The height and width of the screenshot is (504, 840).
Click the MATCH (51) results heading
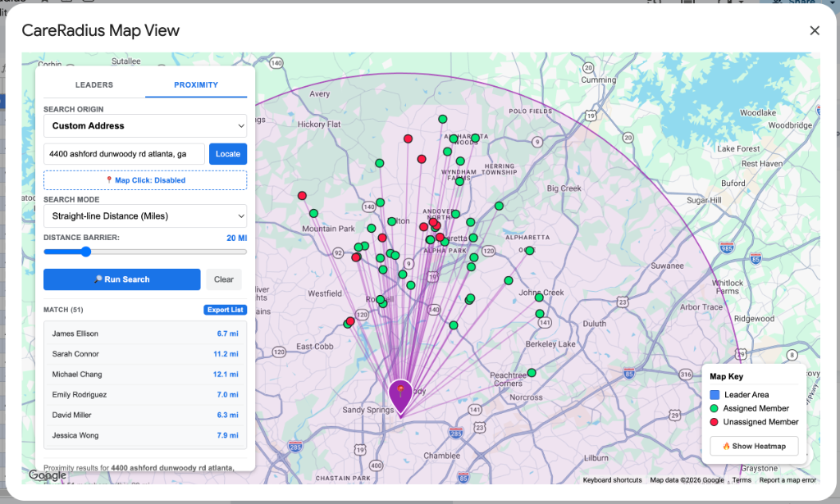tap(63, 310)
